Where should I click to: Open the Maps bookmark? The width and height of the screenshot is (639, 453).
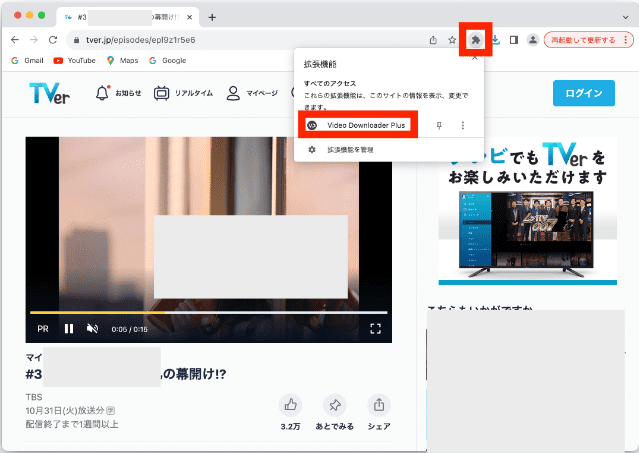coord(122,61)
